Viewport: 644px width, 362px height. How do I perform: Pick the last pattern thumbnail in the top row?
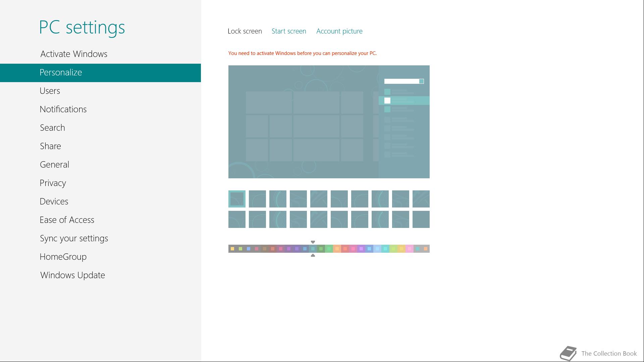[421, 199]
